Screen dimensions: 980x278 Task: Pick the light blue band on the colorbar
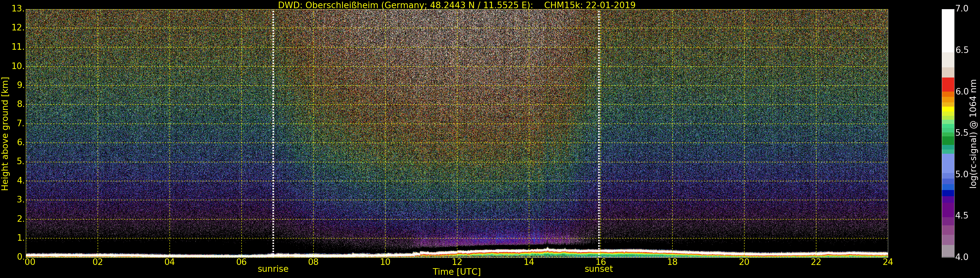point(948,164)
